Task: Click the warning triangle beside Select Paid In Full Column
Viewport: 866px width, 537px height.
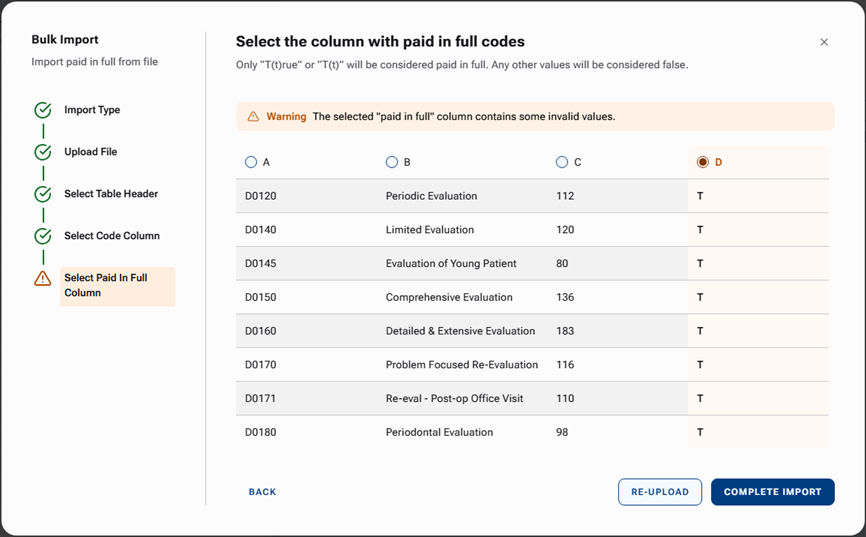Action: (43, 279)
